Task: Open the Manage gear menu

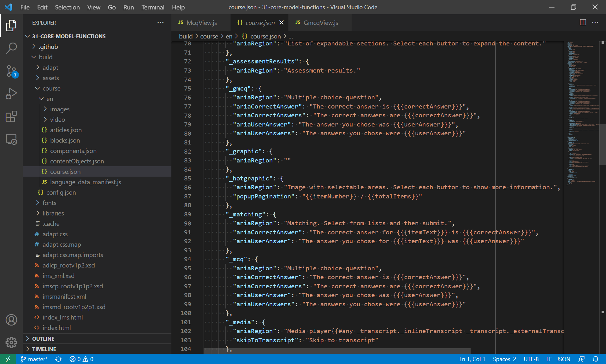Action: tap(11, 342)
